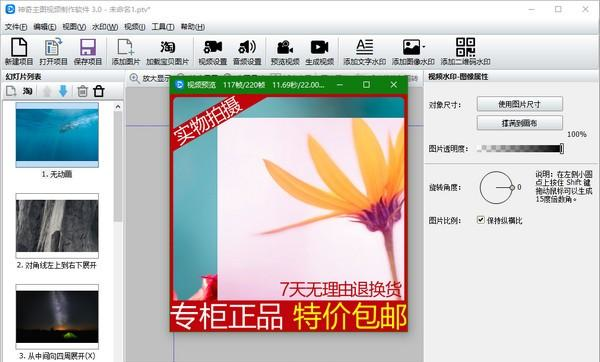This screenshot has width=600, height=362.
Task: Click the 旋转角度 rotation dial
Action: tap(497, 188)
